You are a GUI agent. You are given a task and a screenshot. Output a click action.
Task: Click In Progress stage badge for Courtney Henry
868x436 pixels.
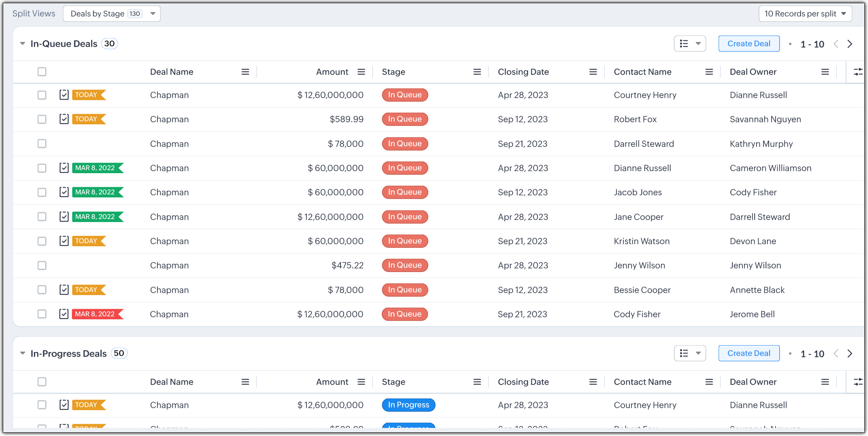408,405
